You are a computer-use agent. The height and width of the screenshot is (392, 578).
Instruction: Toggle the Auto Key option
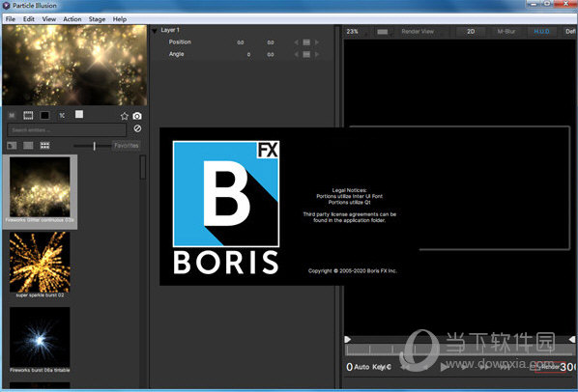point(372,367)
